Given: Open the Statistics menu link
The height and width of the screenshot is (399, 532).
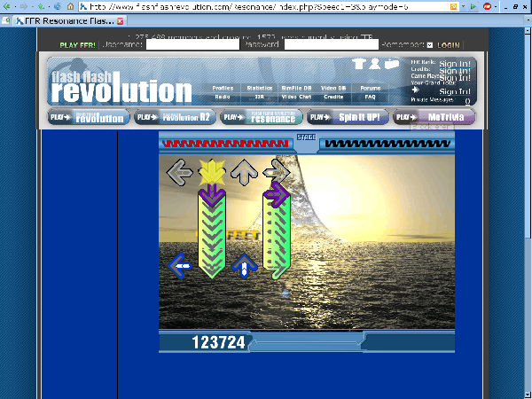Looking at the screenshot, I should (259, 89).
